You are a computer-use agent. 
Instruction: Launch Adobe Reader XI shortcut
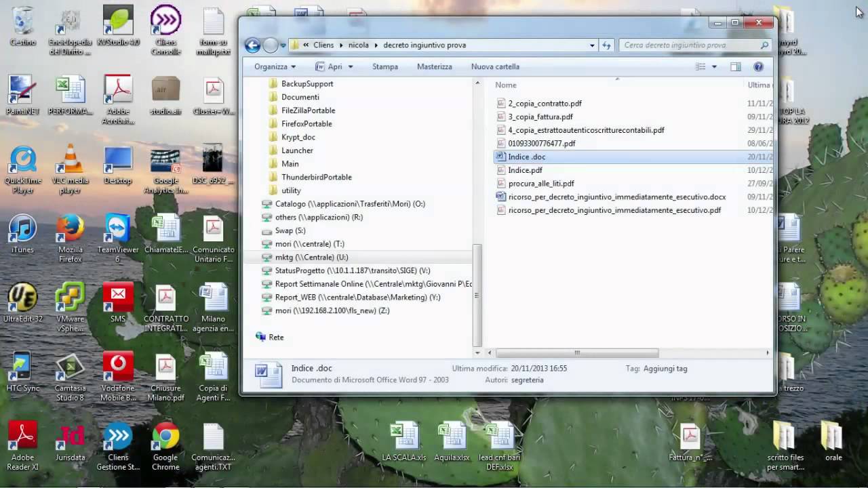point(22,446)
